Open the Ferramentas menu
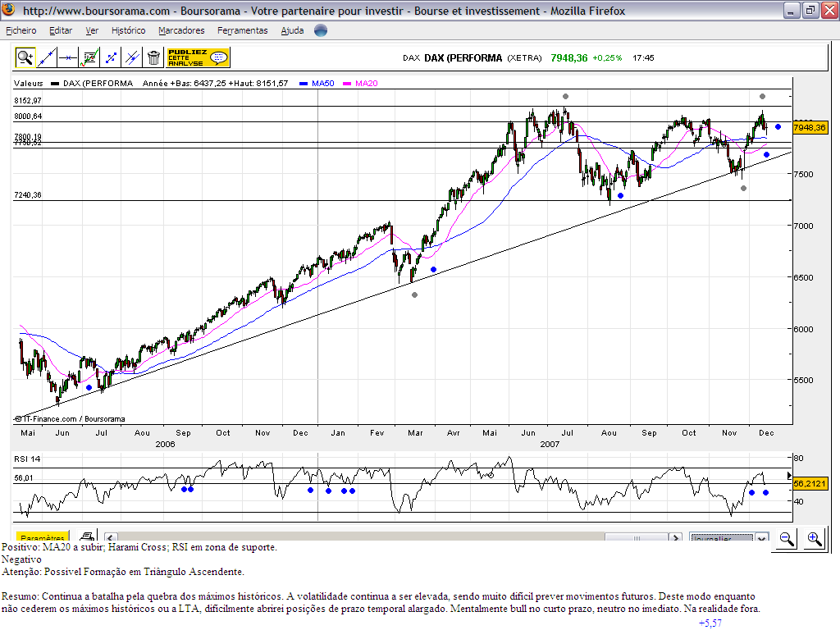The image size is (840, 630). click(x=243, y=30)
